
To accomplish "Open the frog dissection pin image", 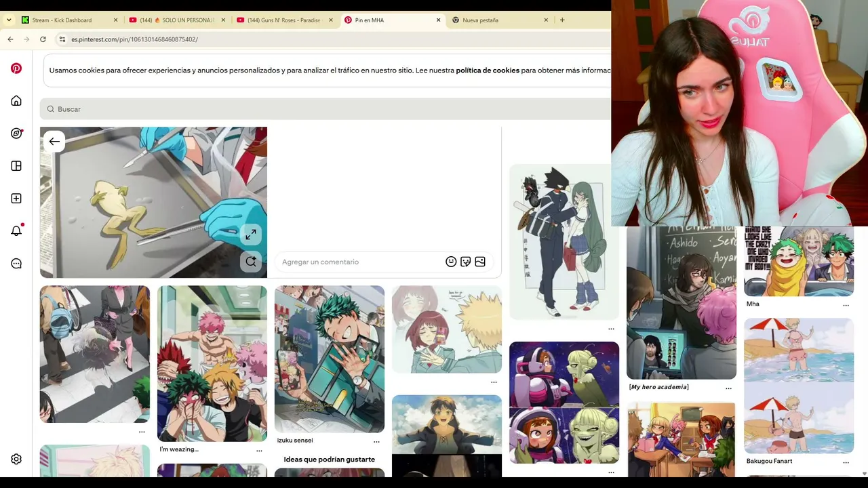I will (153, 203).
